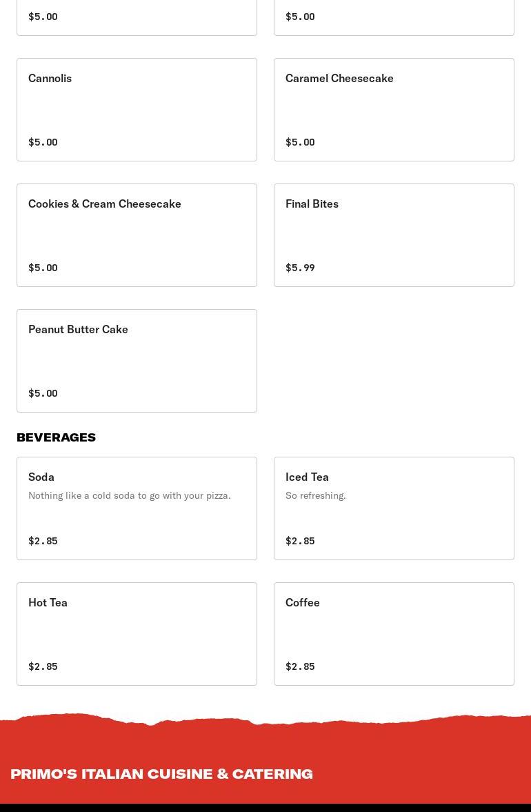This screenshot has width=531, height=812.
Task: Click the Soda description text
Action: (130, 495)
